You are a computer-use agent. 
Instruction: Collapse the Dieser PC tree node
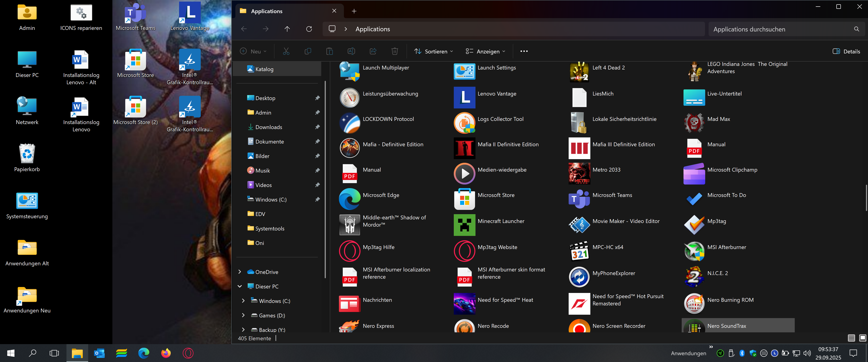tap(240, 286)
